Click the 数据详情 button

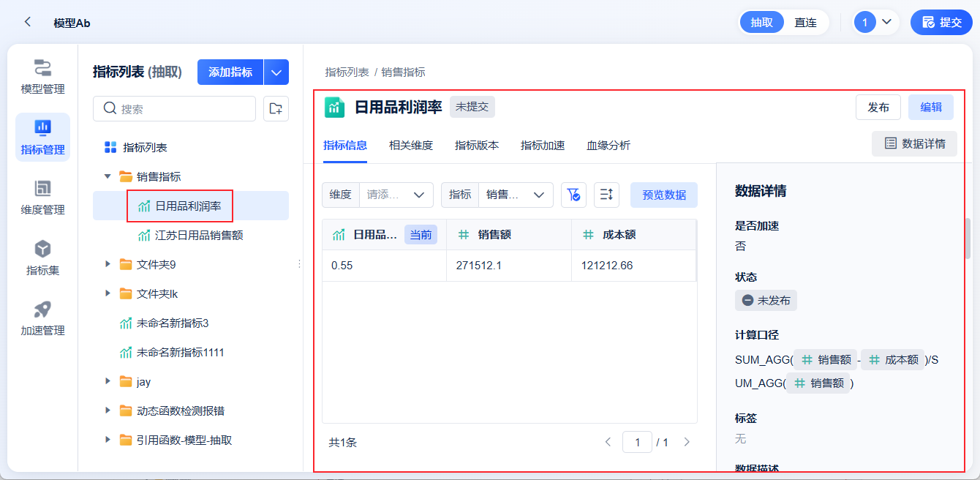point(914,143)
